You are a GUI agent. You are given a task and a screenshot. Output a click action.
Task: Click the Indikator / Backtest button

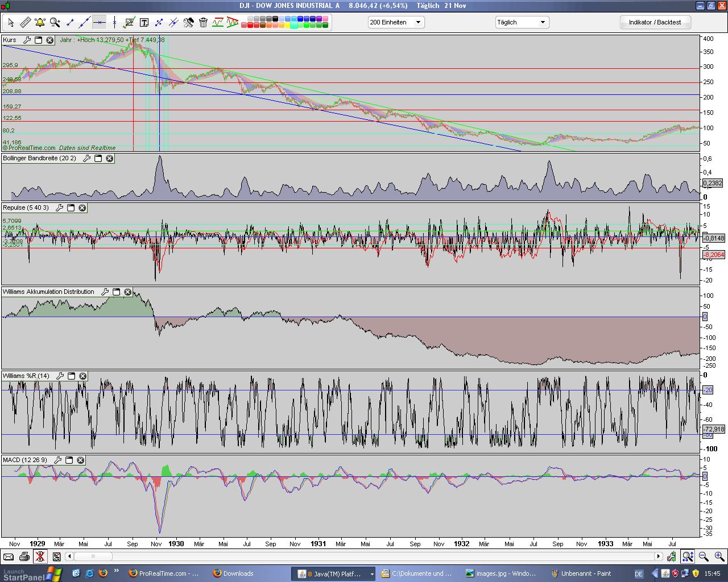pyautogui.click(x=654, y=22)
